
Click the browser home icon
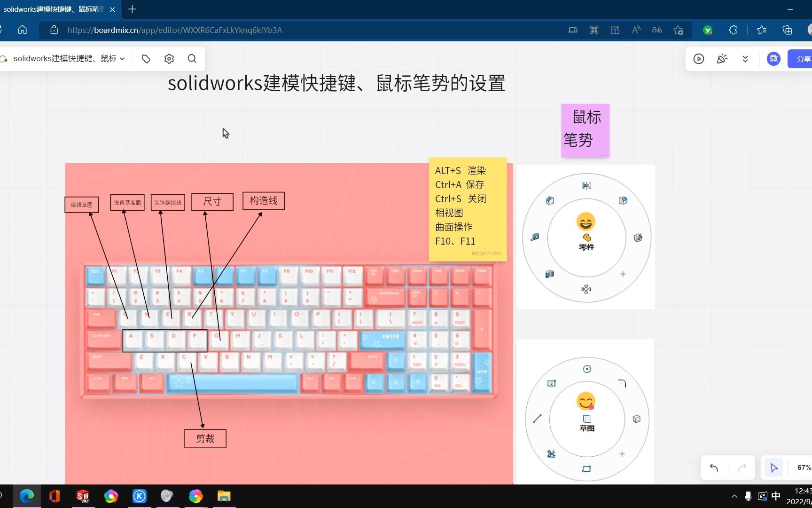[x=22, y=30]
